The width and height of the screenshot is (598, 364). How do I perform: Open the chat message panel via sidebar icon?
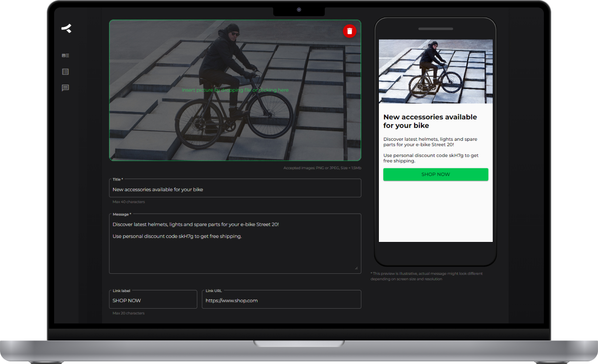click(x=65, y=88)
